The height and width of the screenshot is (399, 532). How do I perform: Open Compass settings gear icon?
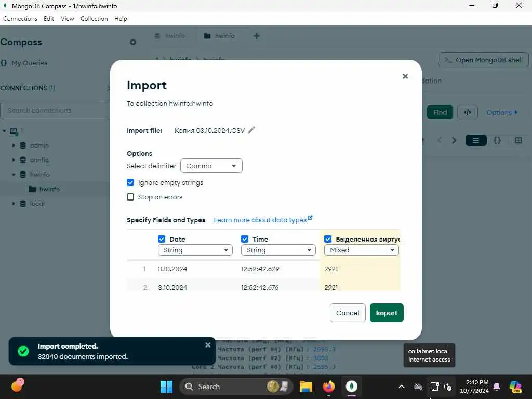[x=132, y=42]
